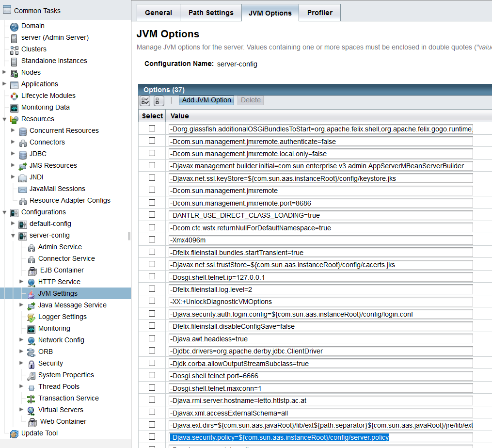Check the box beside jmxremote.port=8686 option
This screenshot has height=448, width=492.
coord(152,202)
